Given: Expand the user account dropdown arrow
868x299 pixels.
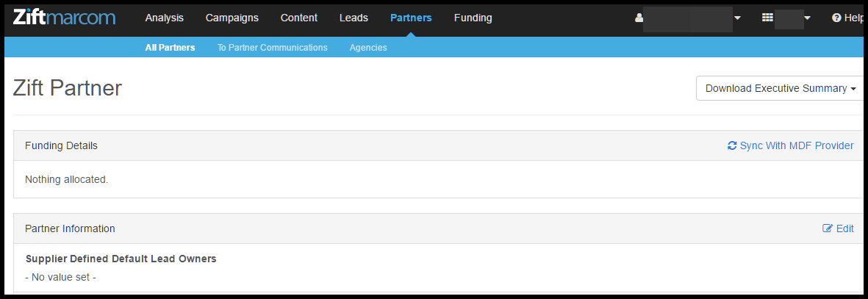Looking at the screenshot, I should coord(737,18).
